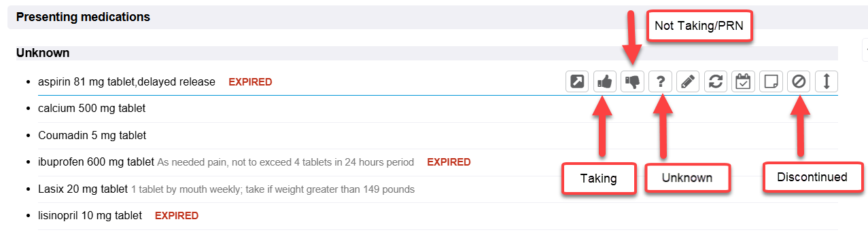868x245 pixels.
Task: Mark aspirin as Not Taking with thumbs-down
Action: (x=632, y=82)
